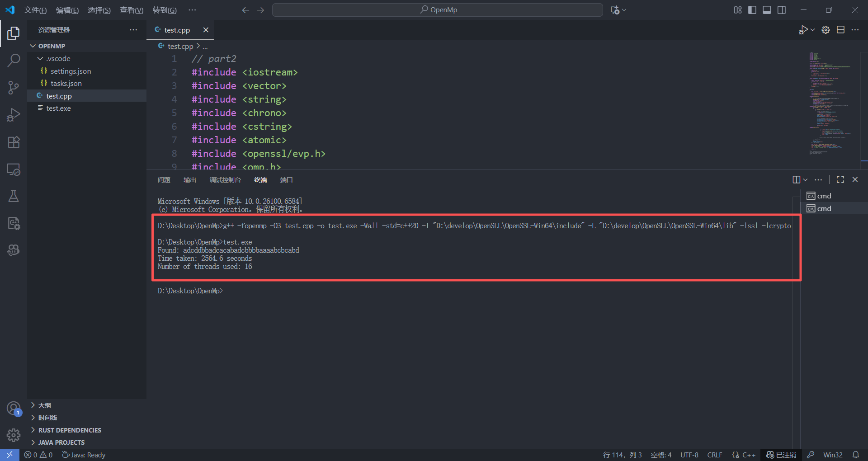868x461 pixels.
Task: Open the Testing flask icon
Action: (x=14, y=196)
